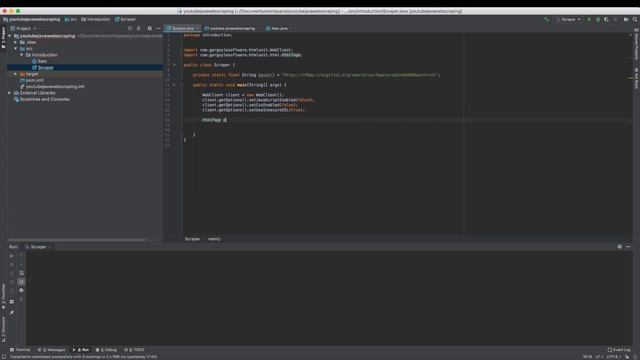Screen dimensions: 640x360
Task: Click the tool window quick-access icon in status bar
Action: pyautogui.click(x=3, y=357)
